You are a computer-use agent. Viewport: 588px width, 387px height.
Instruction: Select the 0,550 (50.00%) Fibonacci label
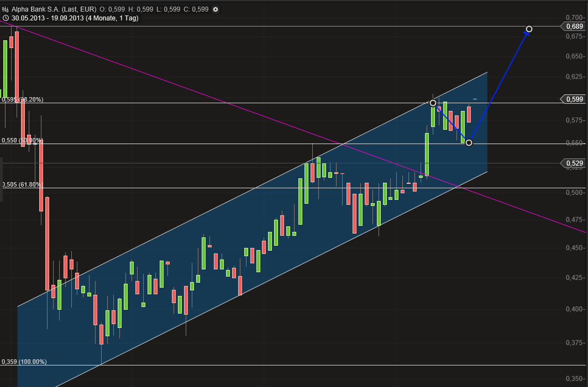tap(22, 141)
